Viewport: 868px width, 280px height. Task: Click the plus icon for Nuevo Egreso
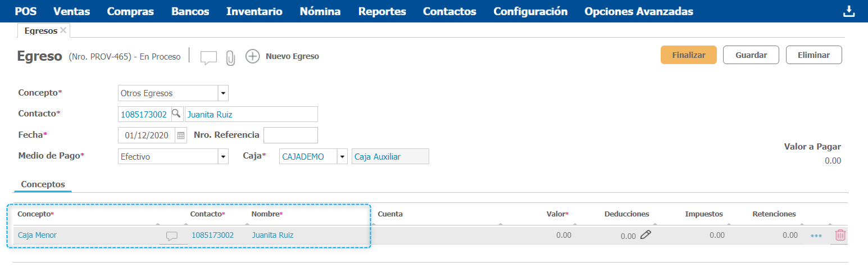(x=253, y=57)
